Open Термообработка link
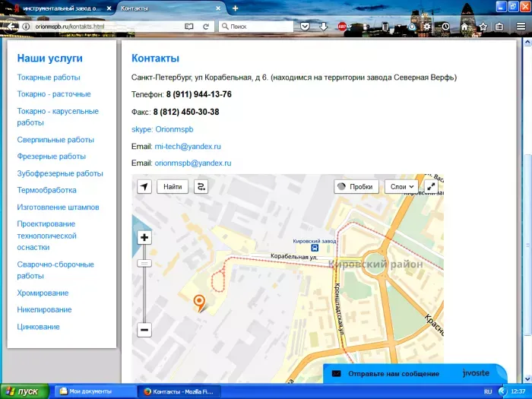The width and height of the screenshot is (532, 399). (46, 190)
